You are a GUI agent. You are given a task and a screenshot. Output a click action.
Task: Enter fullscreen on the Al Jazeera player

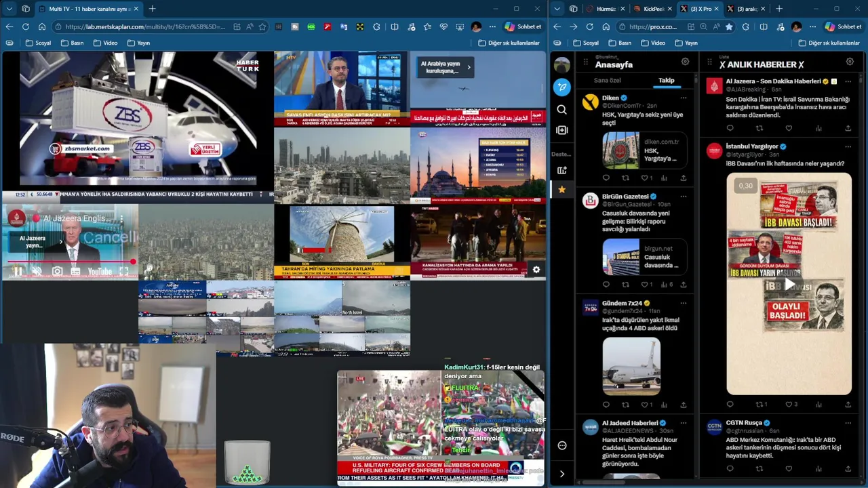click(x=123, y=271)
